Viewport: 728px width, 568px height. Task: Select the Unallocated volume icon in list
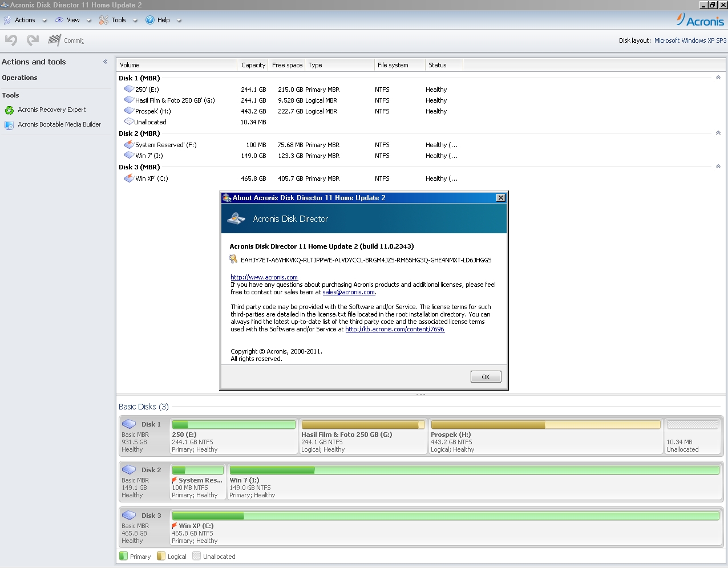[129, 121]
